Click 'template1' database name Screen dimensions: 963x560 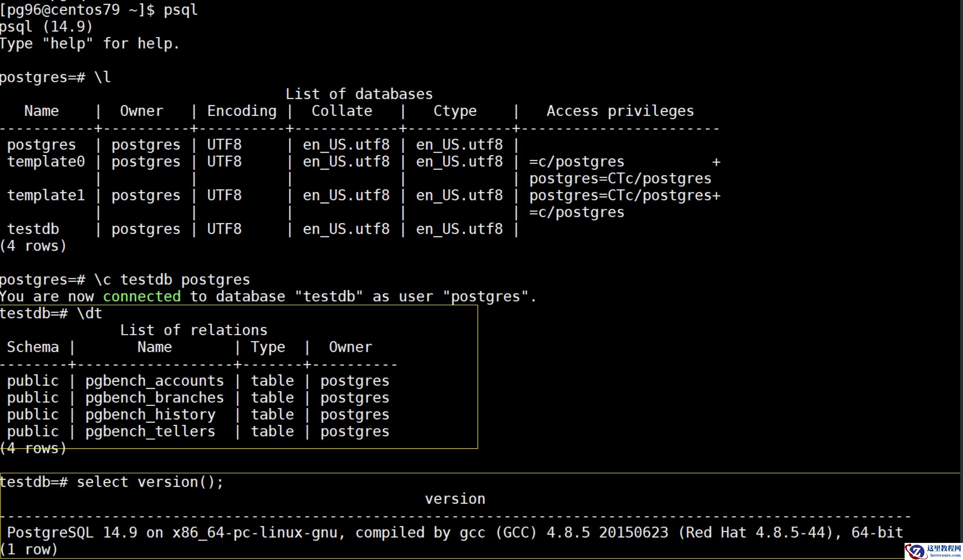tap(46, 195)
